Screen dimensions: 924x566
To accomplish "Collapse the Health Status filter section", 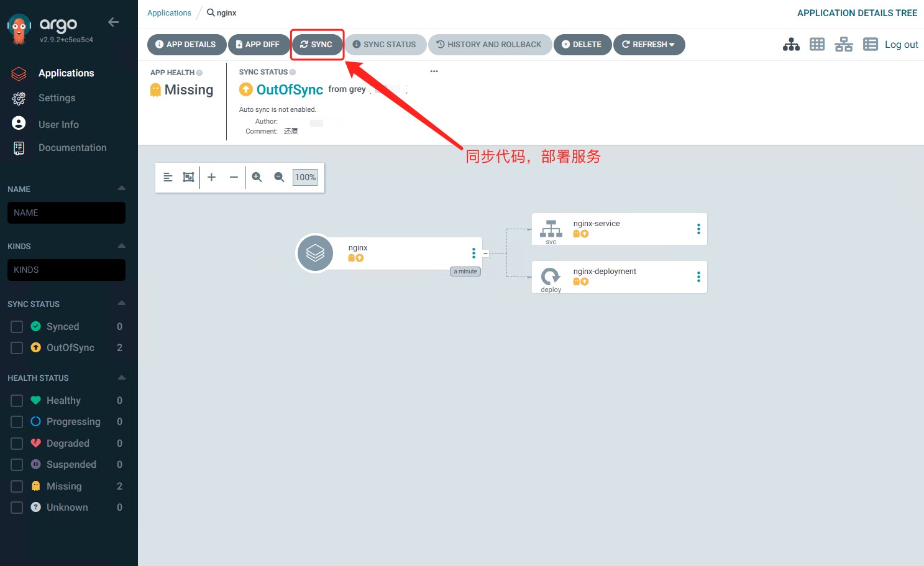I will coord(121,378).
